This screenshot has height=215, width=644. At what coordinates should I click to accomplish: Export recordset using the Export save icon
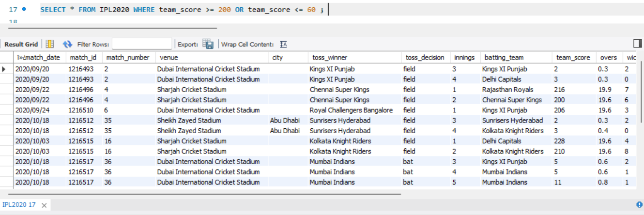point(208,44)
